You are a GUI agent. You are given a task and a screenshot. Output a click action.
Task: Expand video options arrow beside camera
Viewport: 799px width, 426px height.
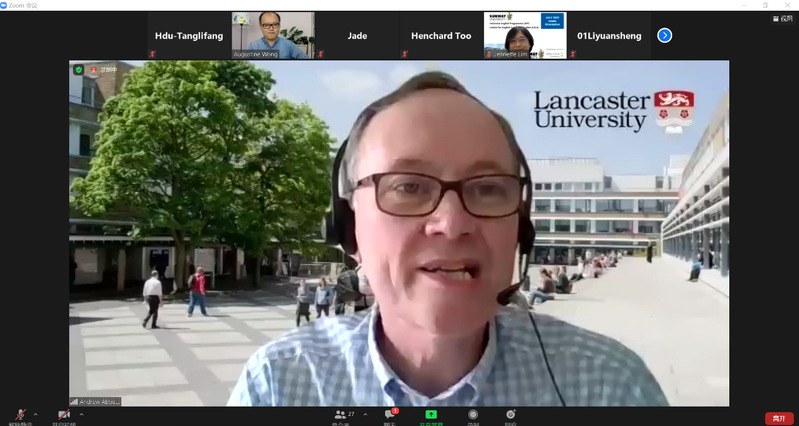pos(81,414)
